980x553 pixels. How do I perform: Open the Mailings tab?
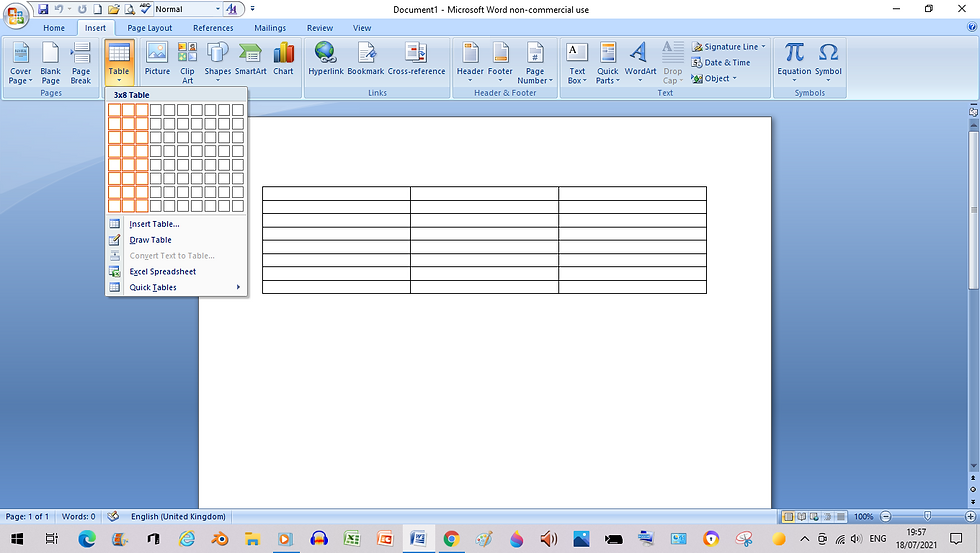[270, 28]
